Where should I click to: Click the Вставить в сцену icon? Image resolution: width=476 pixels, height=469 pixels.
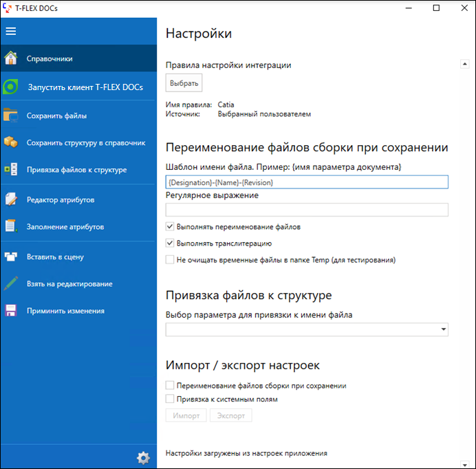coord(11,257)
